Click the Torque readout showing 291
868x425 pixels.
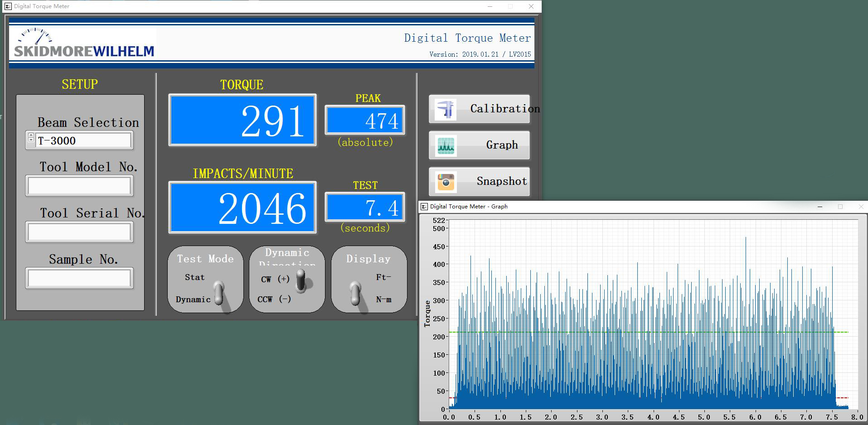click(x=242, y=120)
